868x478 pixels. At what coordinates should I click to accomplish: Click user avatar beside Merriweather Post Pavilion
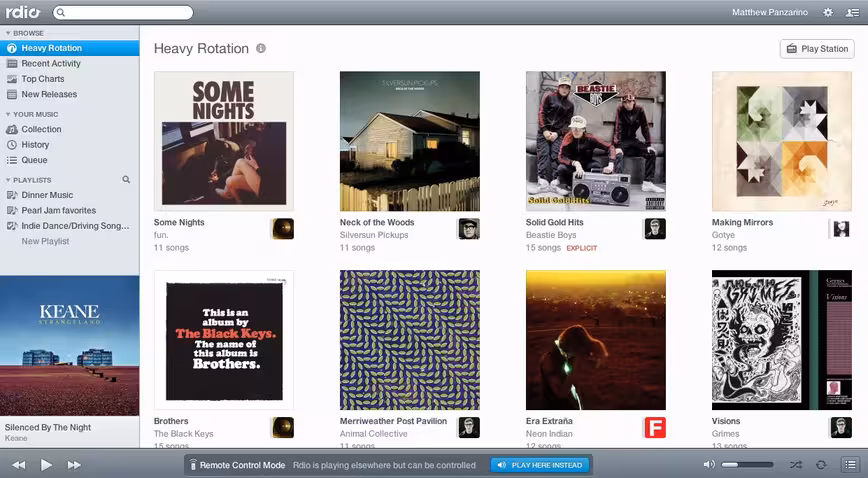tap(469, 427)
